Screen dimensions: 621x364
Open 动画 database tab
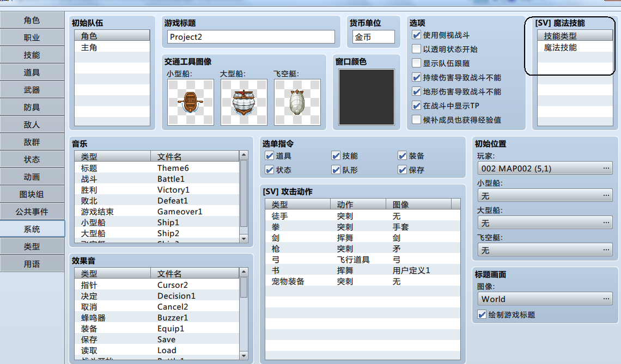[x=32, y=177]
